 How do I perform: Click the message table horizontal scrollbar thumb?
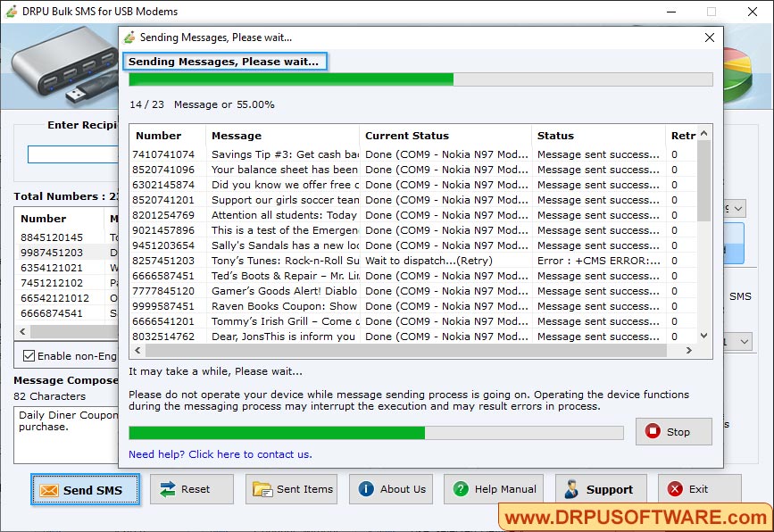406,350
